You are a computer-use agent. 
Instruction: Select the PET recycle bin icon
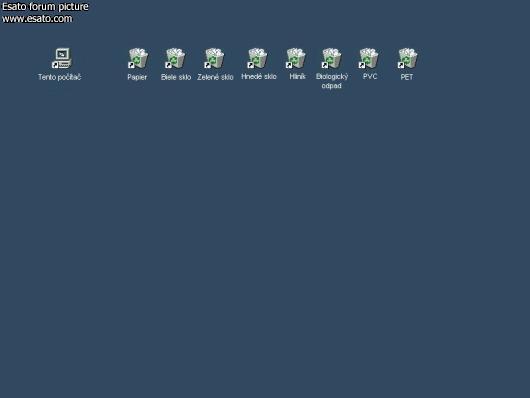407,58
